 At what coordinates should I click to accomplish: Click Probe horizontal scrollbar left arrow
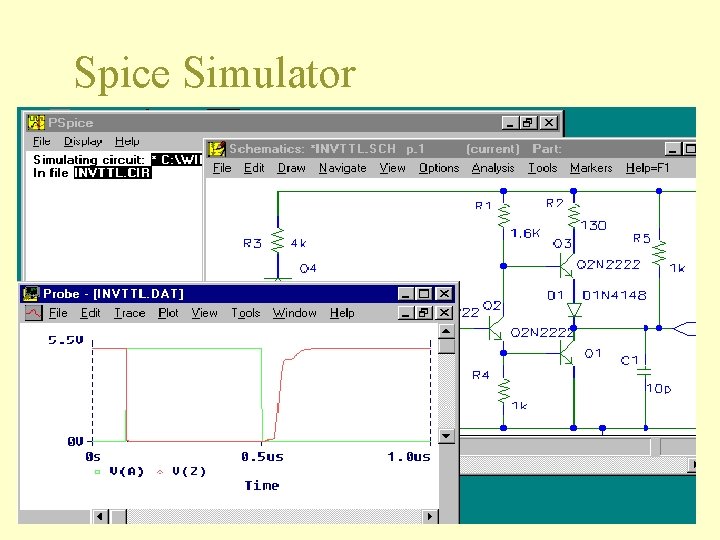[x=100, y=517]
